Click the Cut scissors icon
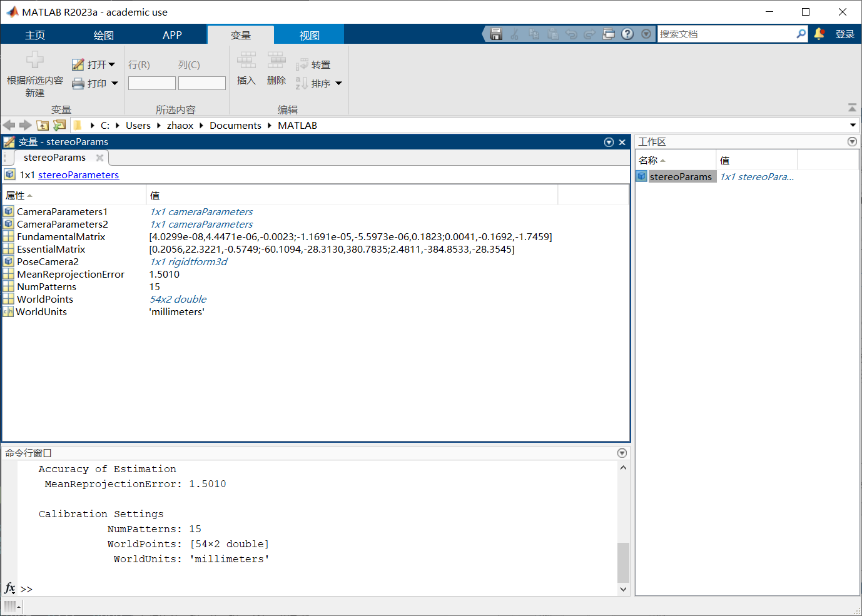862x616 pixels. tap(515, 34)
